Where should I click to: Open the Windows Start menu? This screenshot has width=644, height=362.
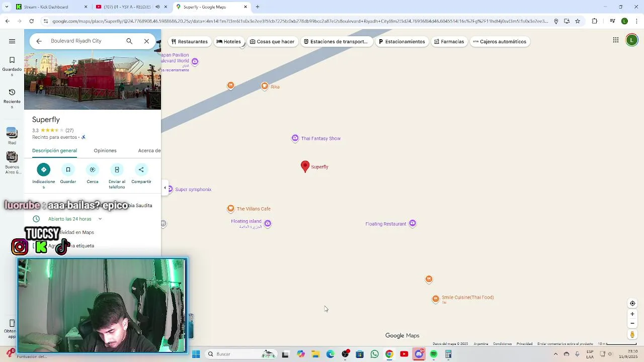[x=196, y=354]
